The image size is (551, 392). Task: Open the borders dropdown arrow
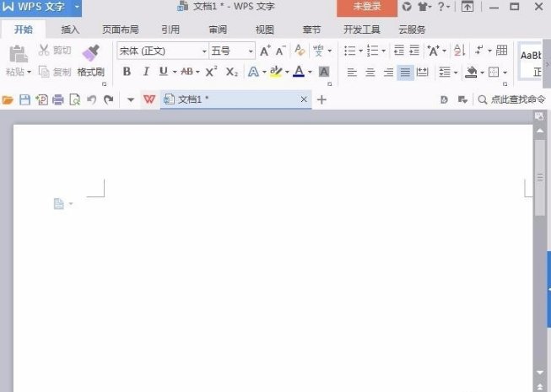[505, 72]
